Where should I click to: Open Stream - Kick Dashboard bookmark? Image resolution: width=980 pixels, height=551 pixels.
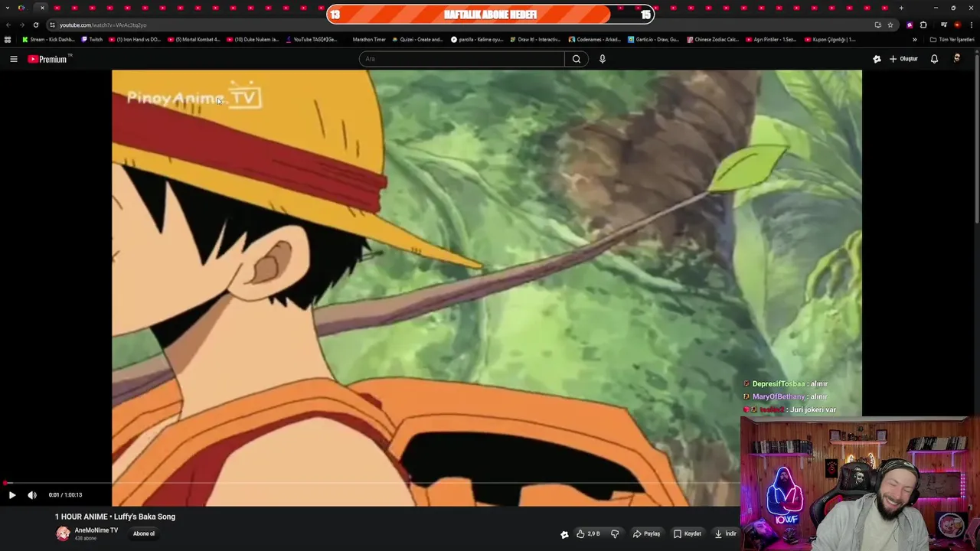48,39
